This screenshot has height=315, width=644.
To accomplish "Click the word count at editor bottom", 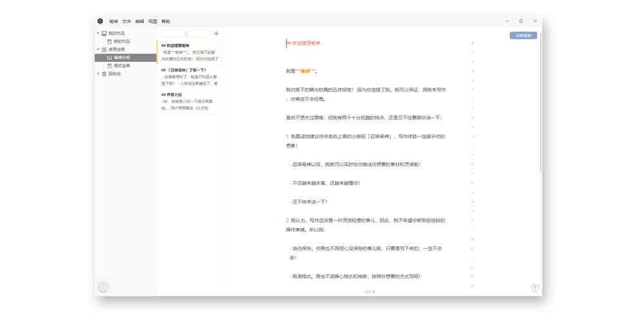I will pyautogui.click(x=370, y=292).
